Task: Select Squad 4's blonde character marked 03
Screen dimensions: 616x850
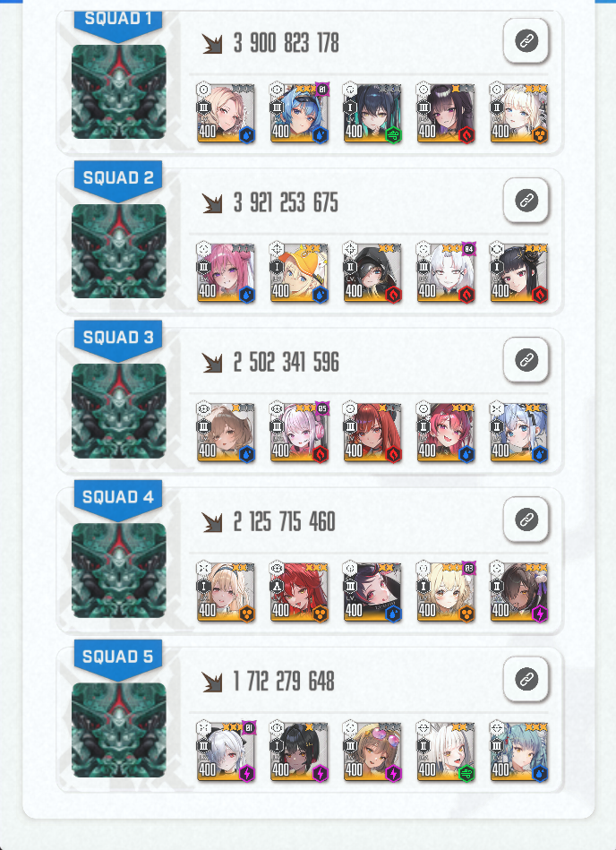Action: [447, 591]
